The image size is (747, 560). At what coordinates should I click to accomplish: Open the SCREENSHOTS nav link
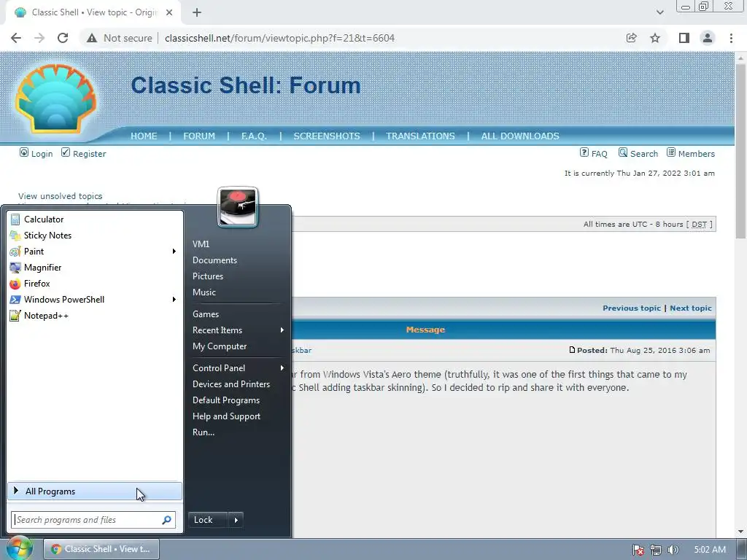click(x=327, y=136)
